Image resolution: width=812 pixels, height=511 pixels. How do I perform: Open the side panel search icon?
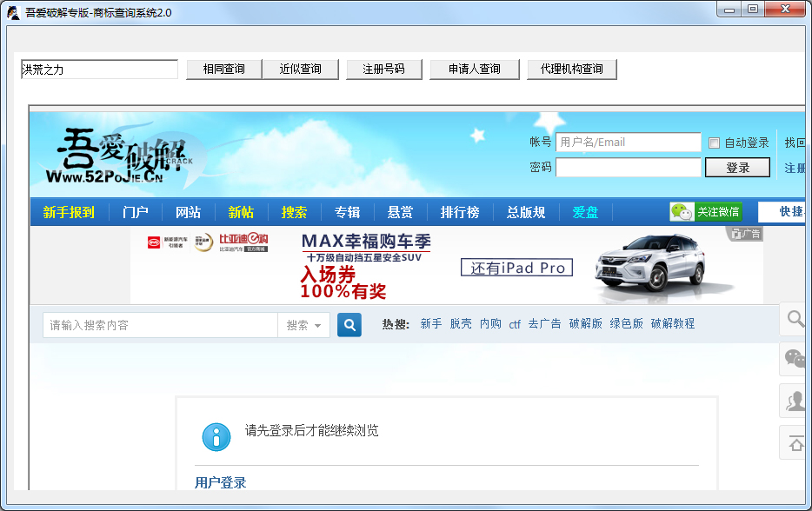pyautogui.click(x=795, y=319)
